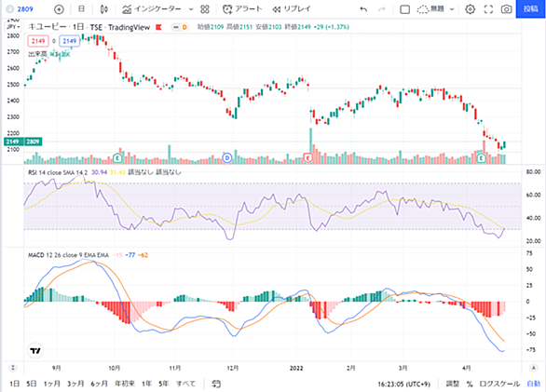
Task: Select the 年初来 year-to-date range
Action: [125, 384]
